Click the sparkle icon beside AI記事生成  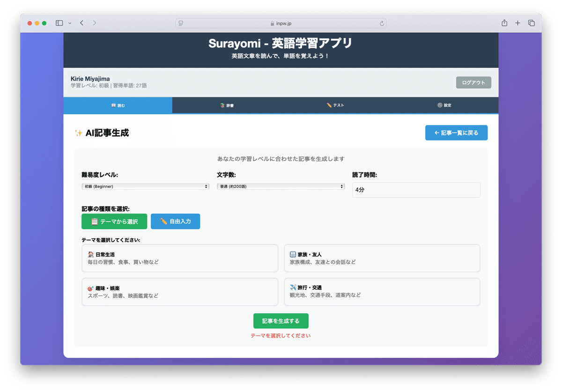[78, 133]
